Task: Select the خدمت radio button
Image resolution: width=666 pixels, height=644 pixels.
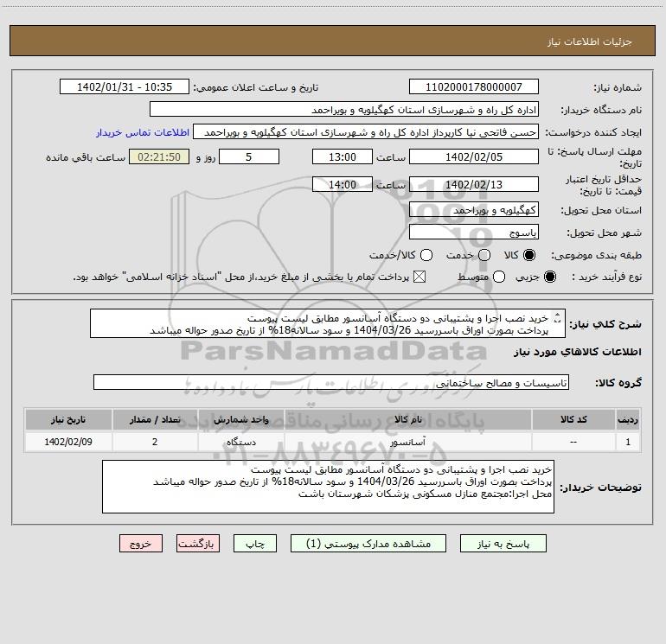Action: pyautogui.click(x=484, y=255)
